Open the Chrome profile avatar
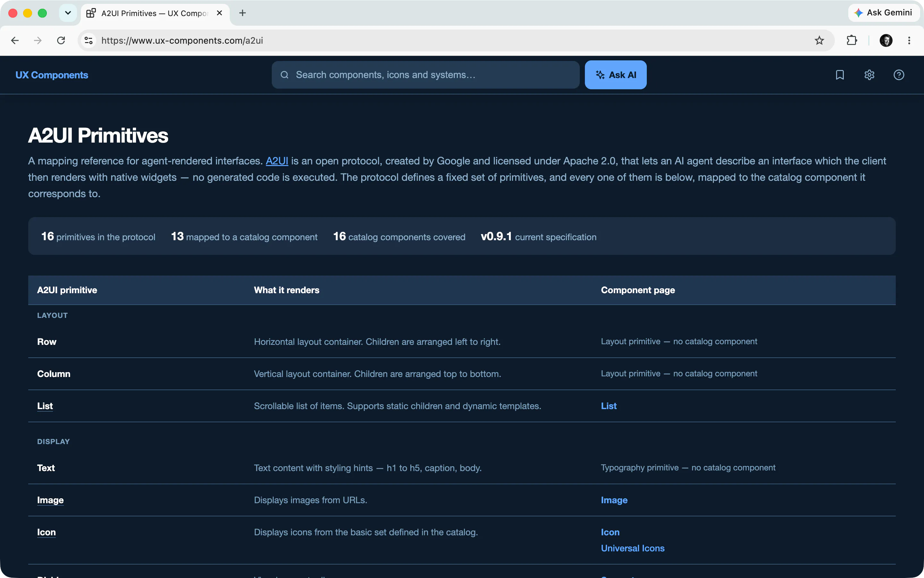 point(886,40)
